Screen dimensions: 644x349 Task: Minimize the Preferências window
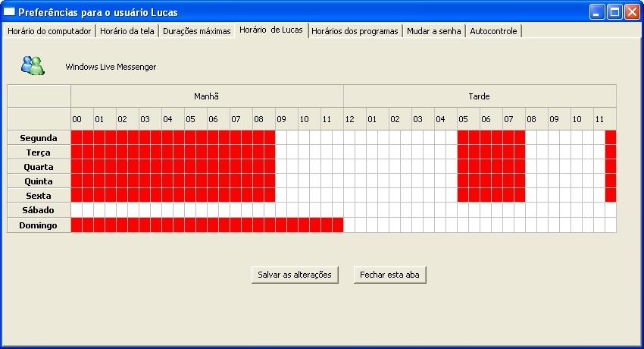(597, 12)
